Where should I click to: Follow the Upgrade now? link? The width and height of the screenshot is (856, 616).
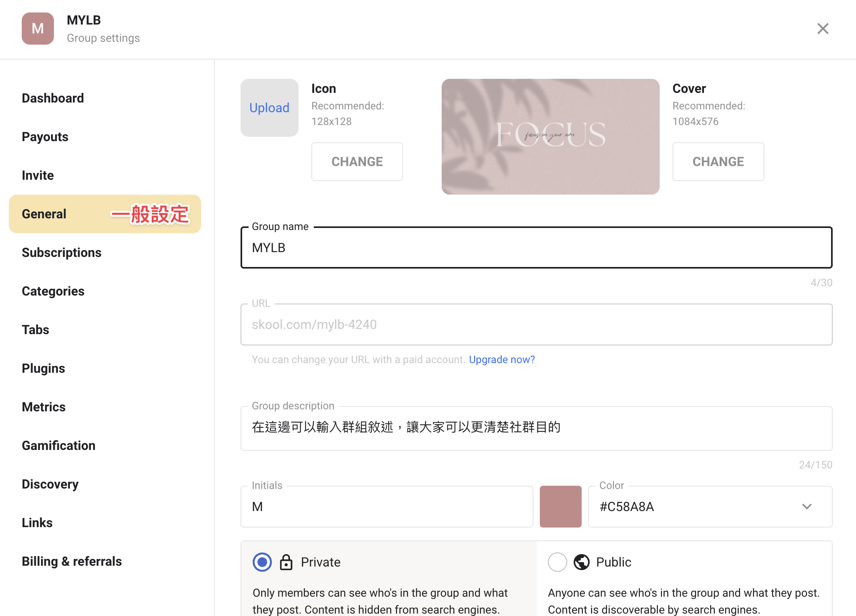coord(502,359)
